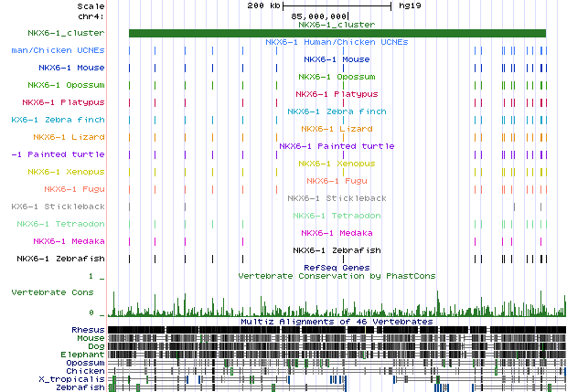Click the RefSeq Genes track title
The image size is (567, 392).
point(337,266)
